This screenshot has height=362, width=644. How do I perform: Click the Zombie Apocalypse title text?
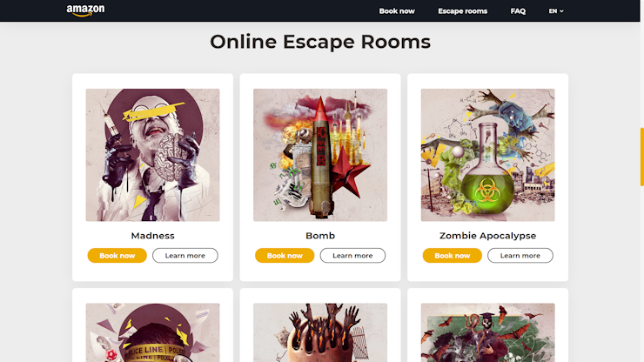[x=488, y=236]
